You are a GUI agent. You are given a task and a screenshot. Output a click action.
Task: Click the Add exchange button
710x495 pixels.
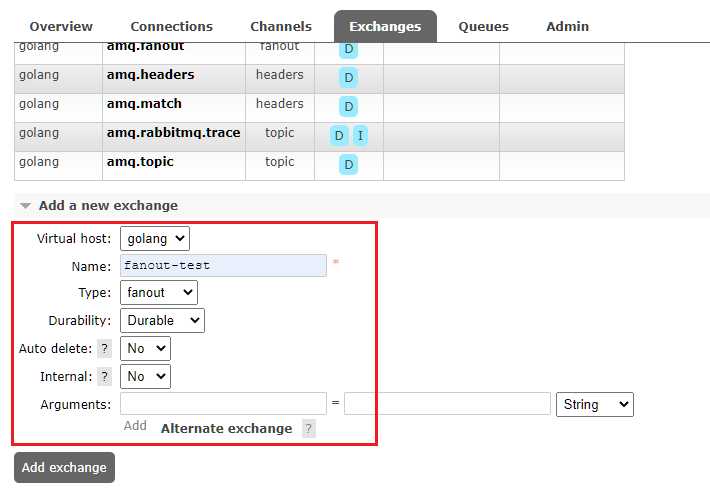coord(64,467)
